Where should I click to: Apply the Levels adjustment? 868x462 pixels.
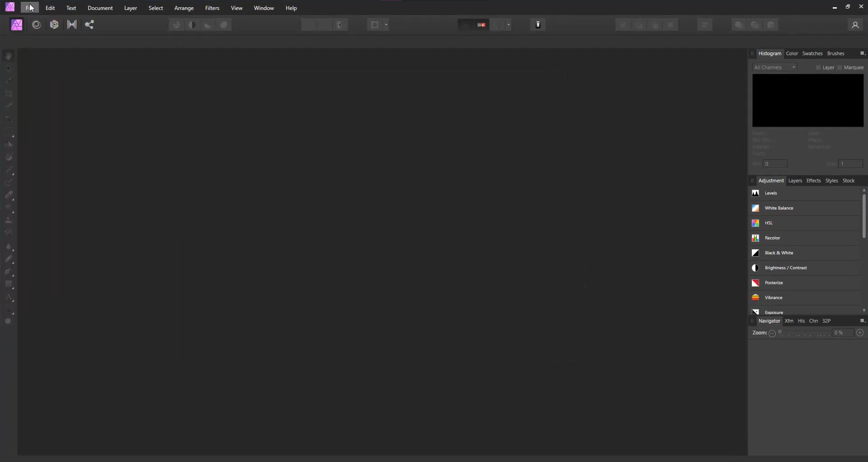tap(805, 193)
